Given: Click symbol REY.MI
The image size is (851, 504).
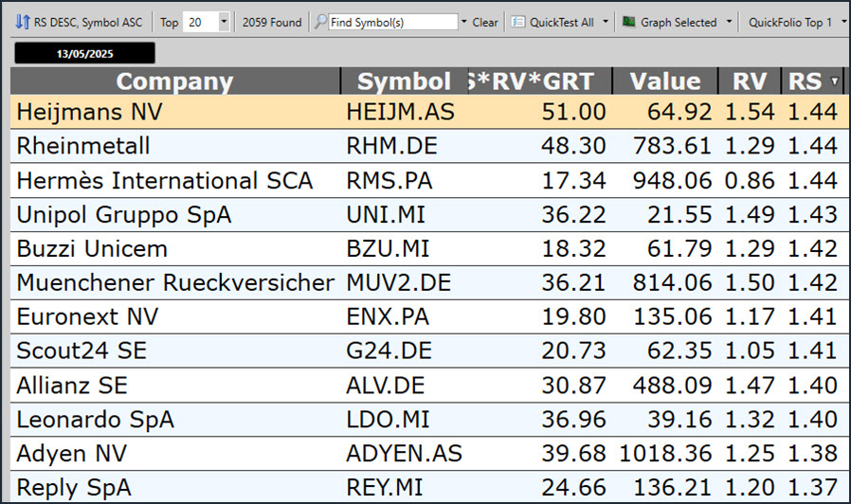Looking at the screenshot, I should click(x=384, y=488).
